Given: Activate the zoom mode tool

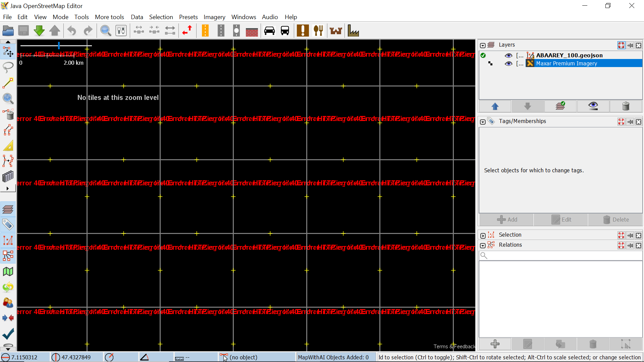Looking at the screenshot, I should coord(8,99).
